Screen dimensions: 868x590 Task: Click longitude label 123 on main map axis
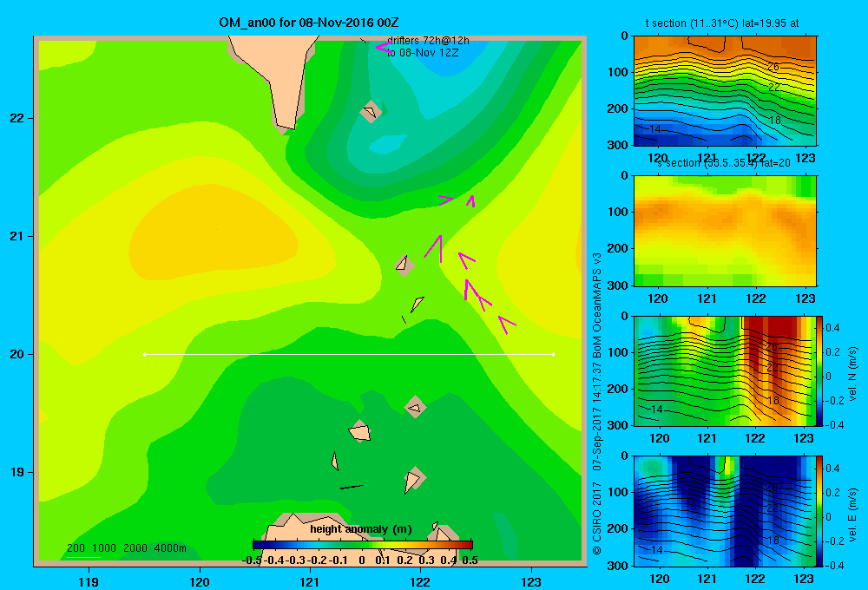click(x=531, y=581)
